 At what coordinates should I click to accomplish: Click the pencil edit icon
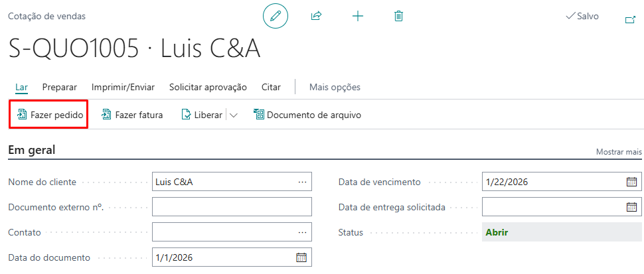(x=276, y=16)
